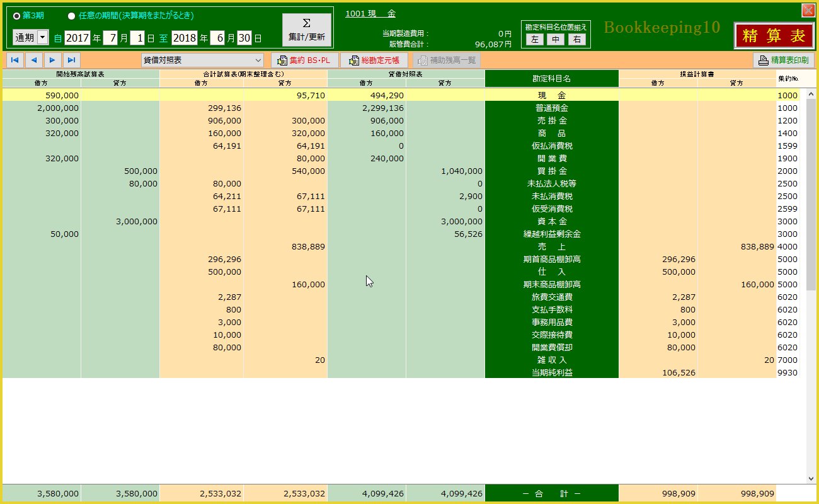Open the 通期 period dropdown
This screenshot has height=504, width=819.
pyautogui.click(x=42, y=38)
